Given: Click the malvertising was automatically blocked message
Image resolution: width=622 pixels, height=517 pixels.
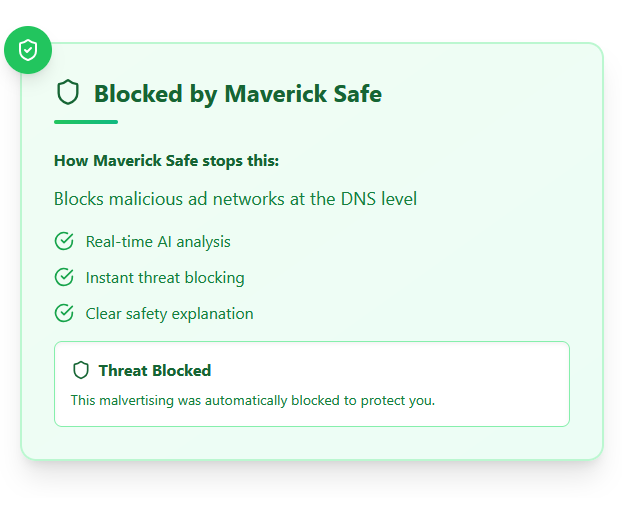Looking at the screenshot, I should point(253,400).
